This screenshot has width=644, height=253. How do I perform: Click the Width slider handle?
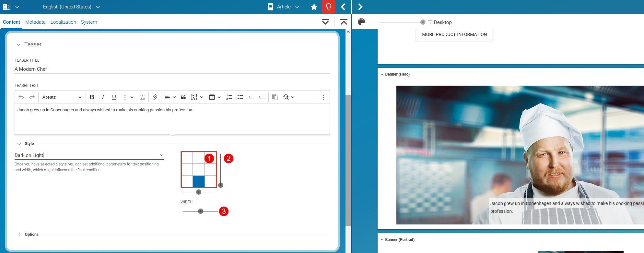pos(201,211)
